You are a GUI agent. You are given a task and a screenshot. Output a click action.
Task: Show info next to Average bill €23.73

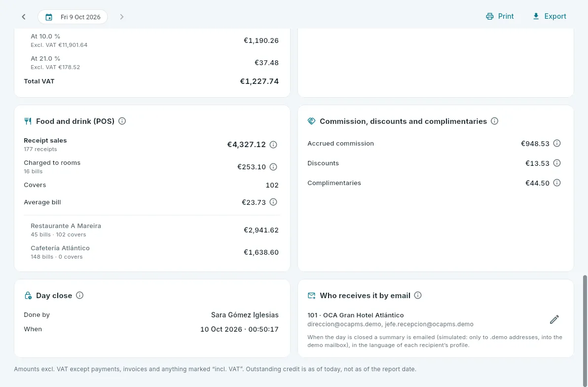(x=273, y=202)
